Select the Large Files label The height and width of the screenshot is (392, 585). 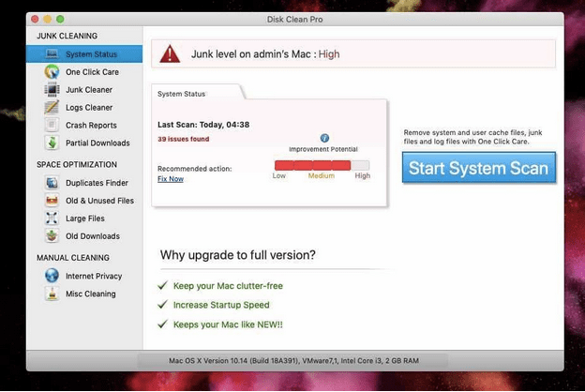[x=85, y=219]
